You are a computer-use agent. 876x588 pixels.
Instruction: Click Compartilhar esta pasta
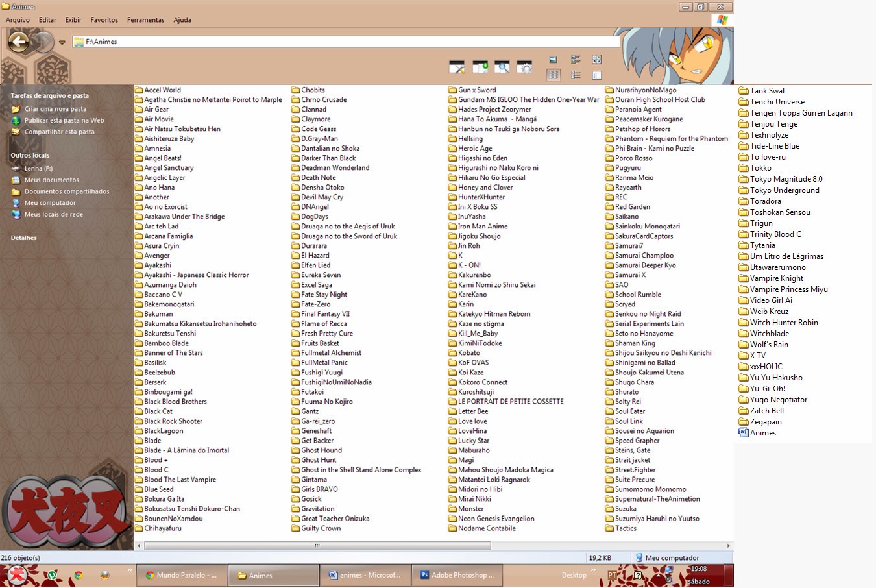point(59,132)
